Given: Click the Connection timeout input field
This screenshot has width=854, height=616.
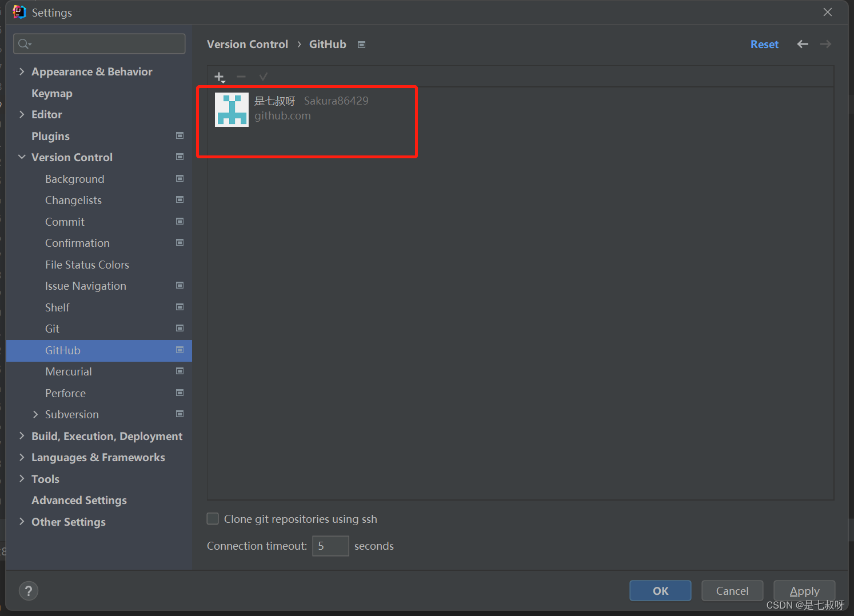Looking at the screenshot, I should tap(330, 546).
